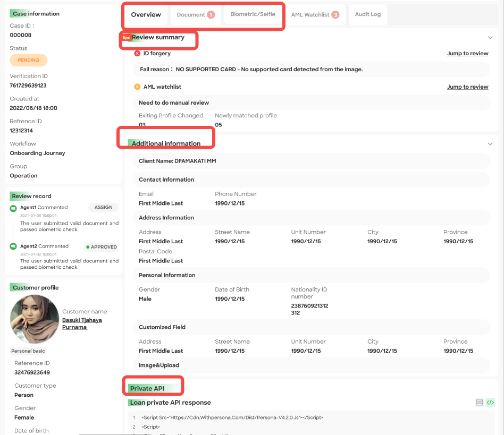Jump to review for ID forgery
Image resolution: width=504 pixels, height=435 pixels.
point(468,53)
